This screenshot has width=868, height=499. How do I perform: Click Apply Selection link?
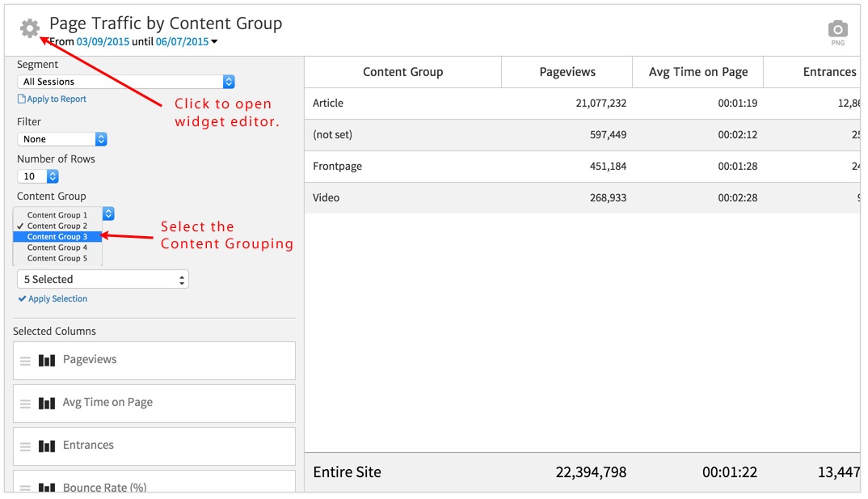tap(57, 299)
